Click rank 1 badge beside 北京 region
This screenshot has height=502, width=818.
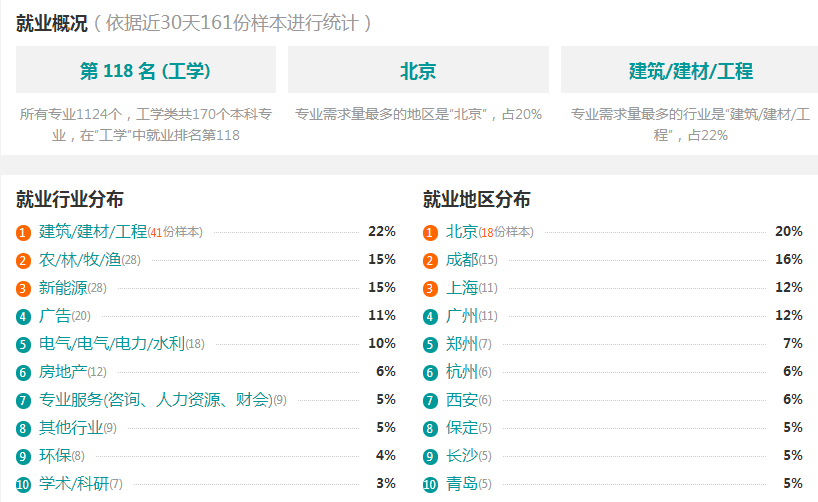point(430,232)
